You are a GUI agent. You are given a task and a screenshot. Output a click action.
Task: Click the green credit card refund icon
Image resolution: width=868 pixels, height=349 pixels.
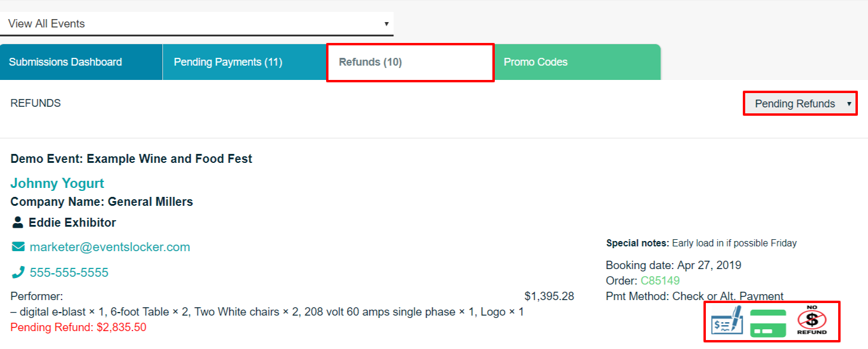click(x=768, y=323)
